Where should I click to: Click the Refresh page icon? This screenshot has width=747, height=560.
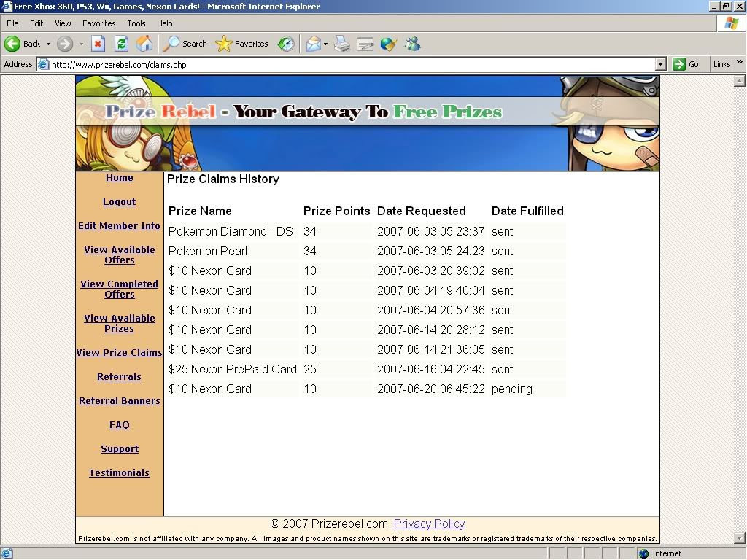122,44
